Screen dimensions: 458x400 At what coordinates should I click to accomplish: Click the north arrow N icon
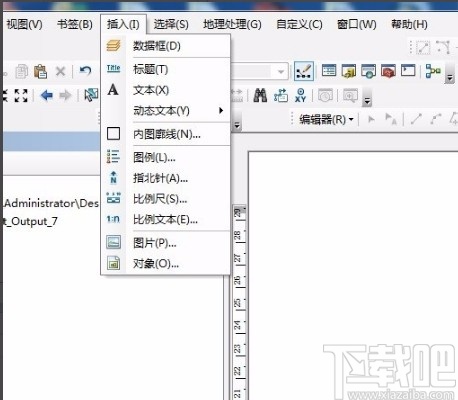[113, 177]
